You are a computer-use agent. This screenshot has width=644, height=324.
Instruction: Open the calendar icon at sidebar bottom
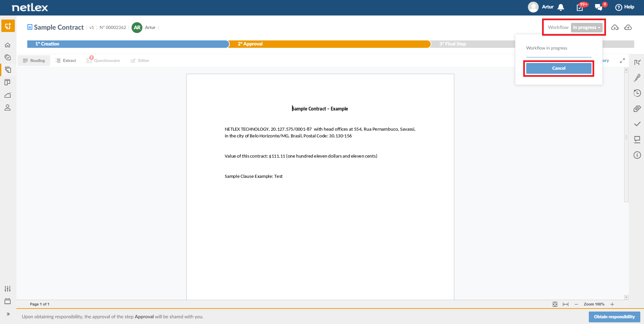(7, 301)
